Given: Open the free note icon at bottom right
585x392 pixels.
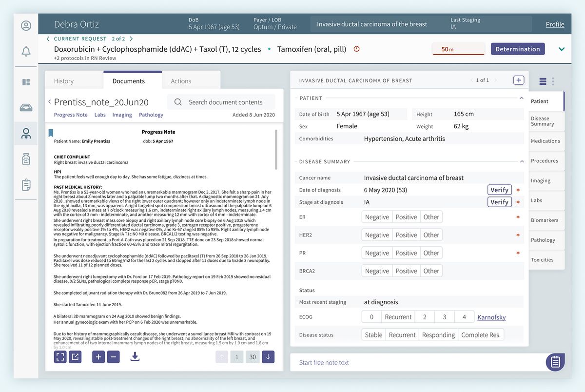Looking at the screenshot, I should (555, 362).
